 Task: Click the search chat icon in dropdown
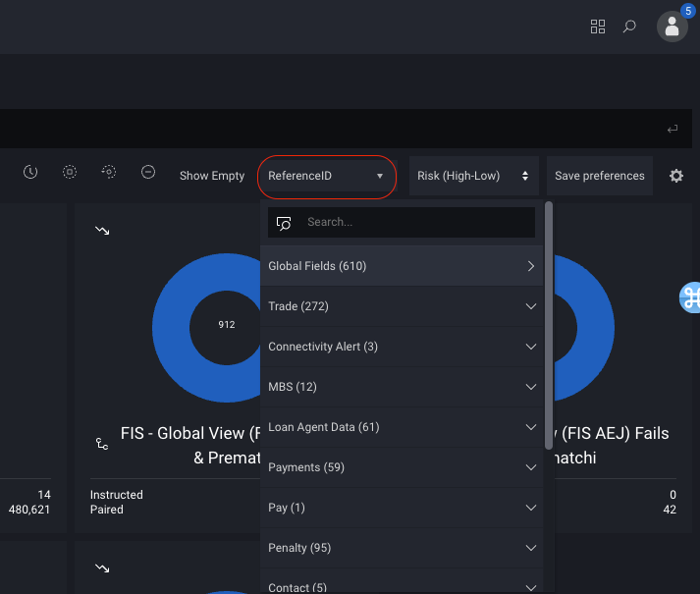284,223
